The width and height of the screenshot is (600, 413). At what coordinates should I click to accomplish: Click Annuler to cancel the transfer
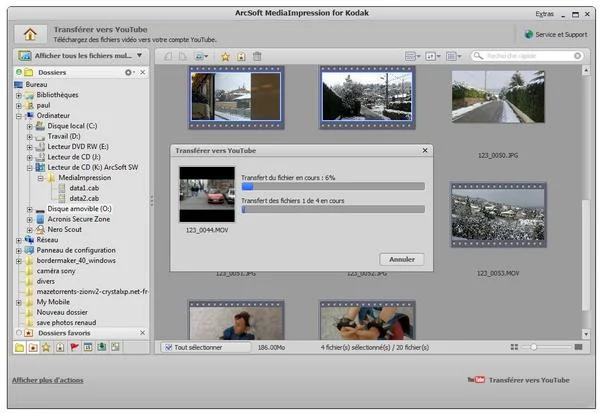click(x=402, y=259)
